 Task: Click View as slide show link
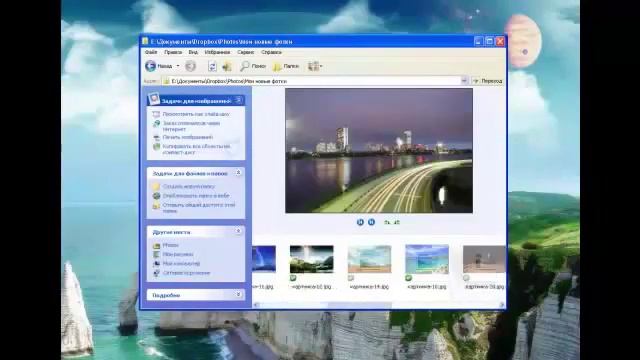196,114
